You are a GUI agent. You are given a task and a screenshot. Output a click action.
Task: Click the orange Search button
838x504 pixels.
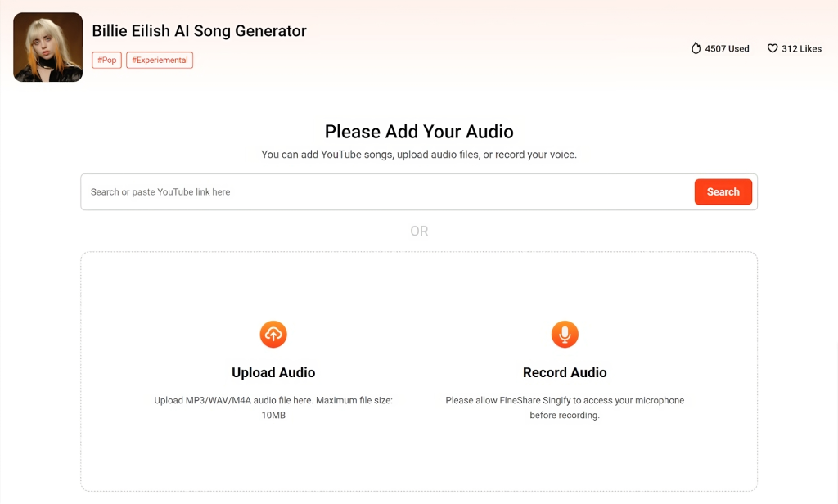tap(723, 192)
